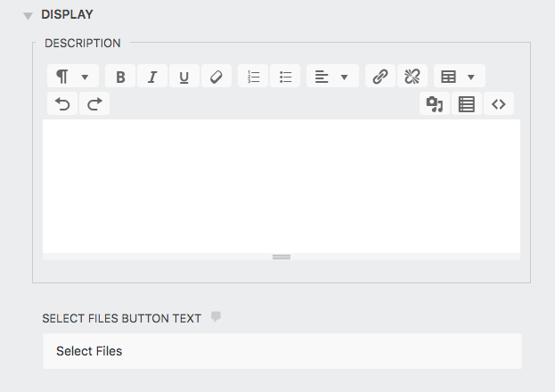Click the eraser clear formatting icon
Viewport: 555px width, 392px height.
click(x=216, y=76)
